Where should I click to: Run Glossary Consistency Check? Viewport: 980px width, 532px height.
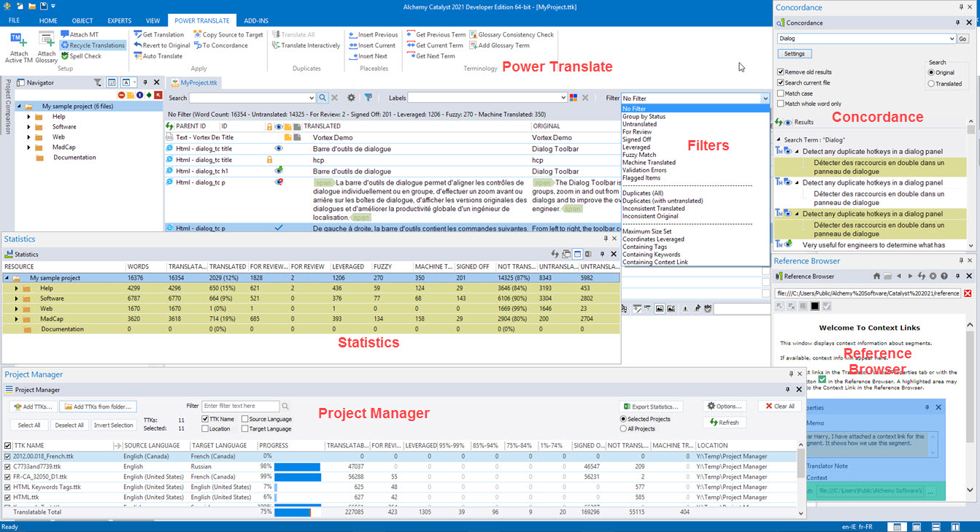(512, 34)
